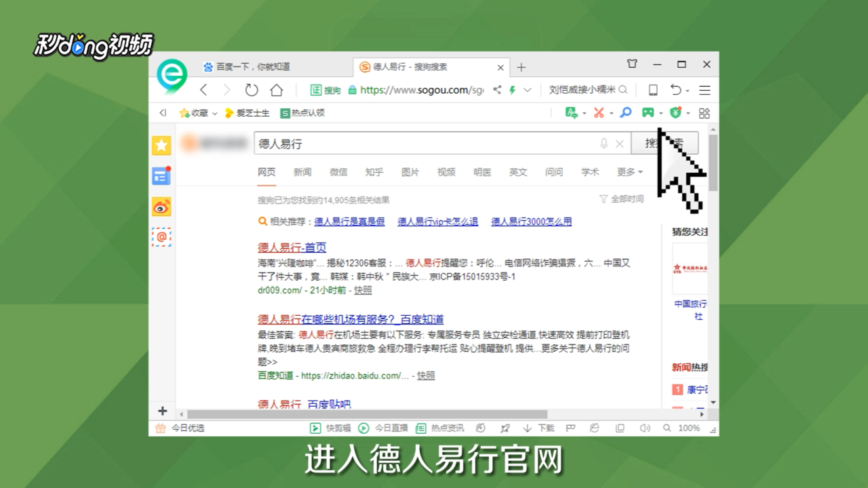Viewport: 868px width, 488px height.
Task: Select the 图片 search tab
Action: click(x=410, y=172)
